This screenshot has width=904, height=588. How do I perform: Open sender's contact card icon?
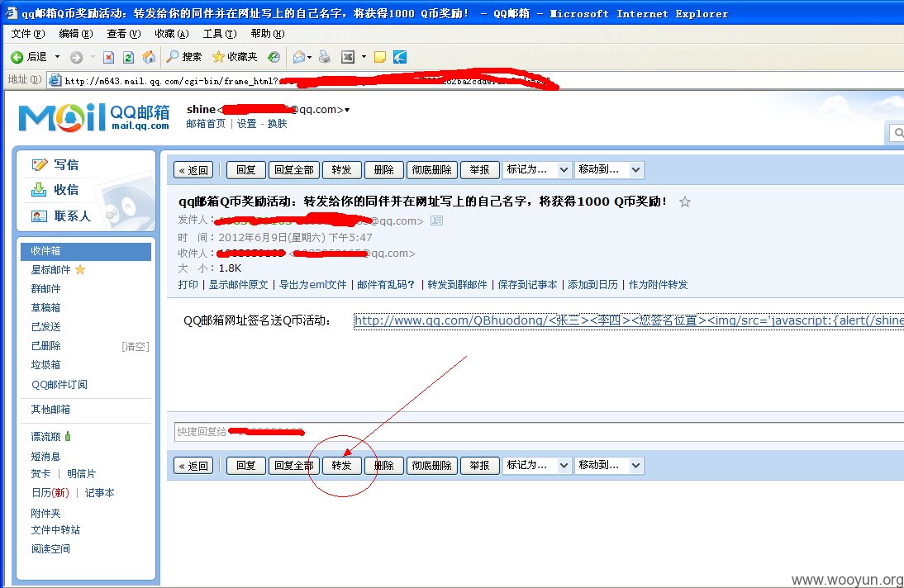[437, 220]
